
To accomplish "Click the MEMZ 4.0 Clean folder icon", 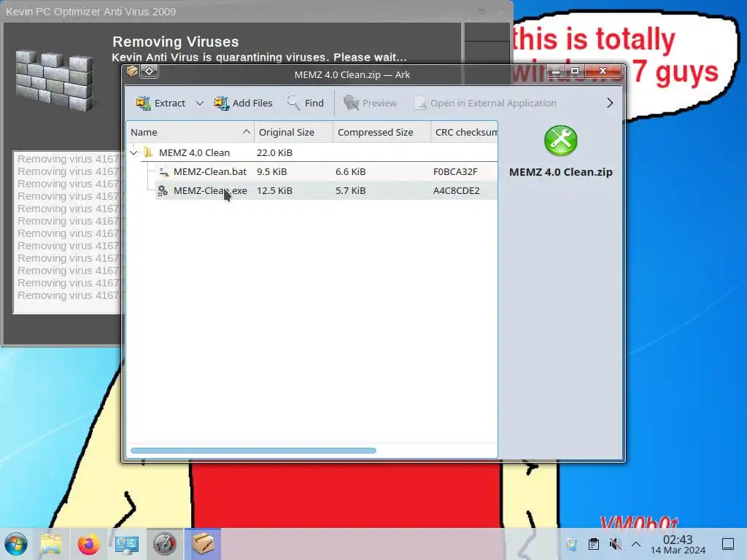I will click(148, 152).
